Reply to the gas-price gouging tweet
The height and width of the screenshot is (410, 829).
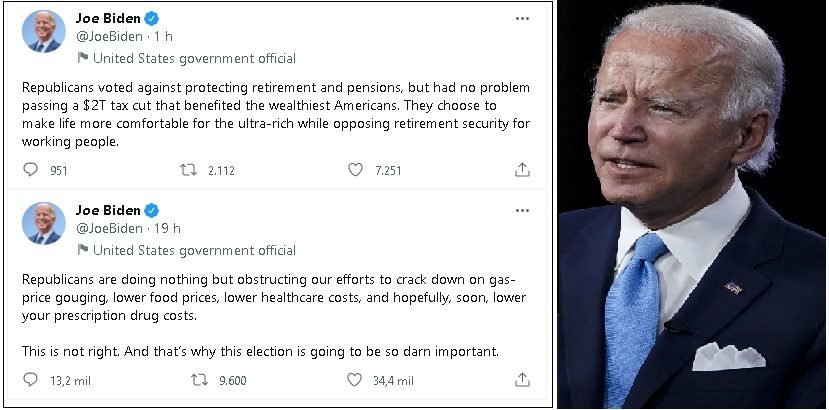point(31,380)
